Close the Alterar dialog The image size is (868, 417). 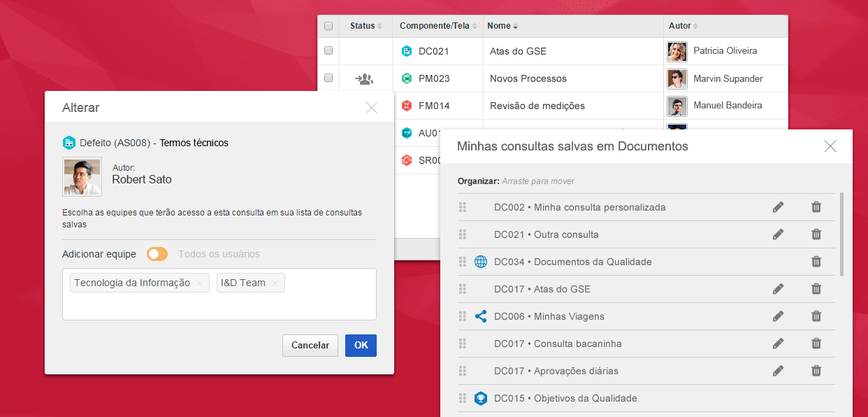[372, 108]
